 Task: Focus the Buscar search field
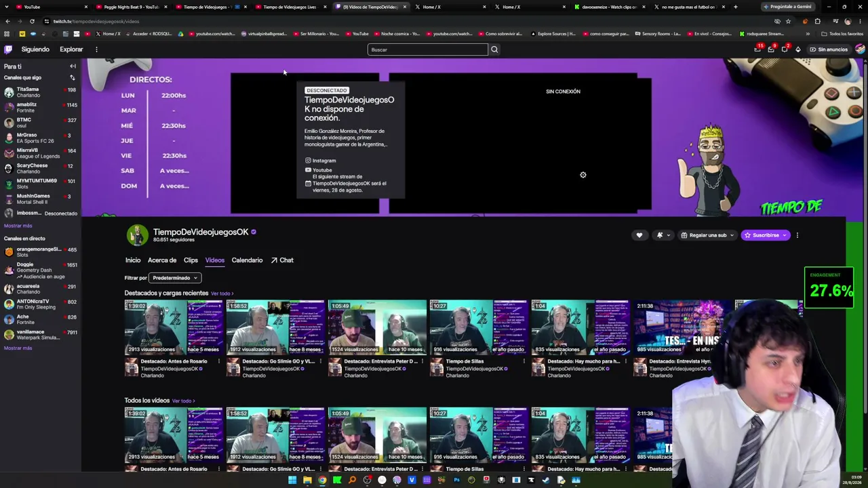pyautogui.click(x=428, y=49)
